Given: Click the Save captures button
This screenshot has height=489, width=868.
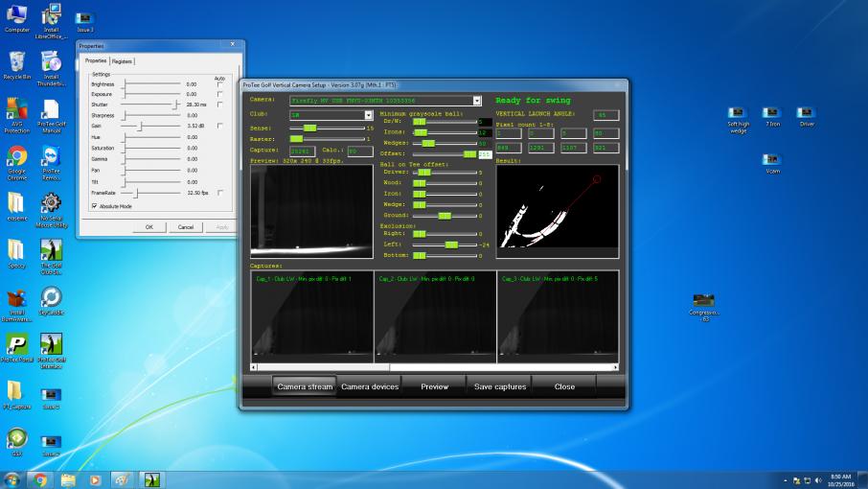Looking at the screenshot, I should (500, 386).
